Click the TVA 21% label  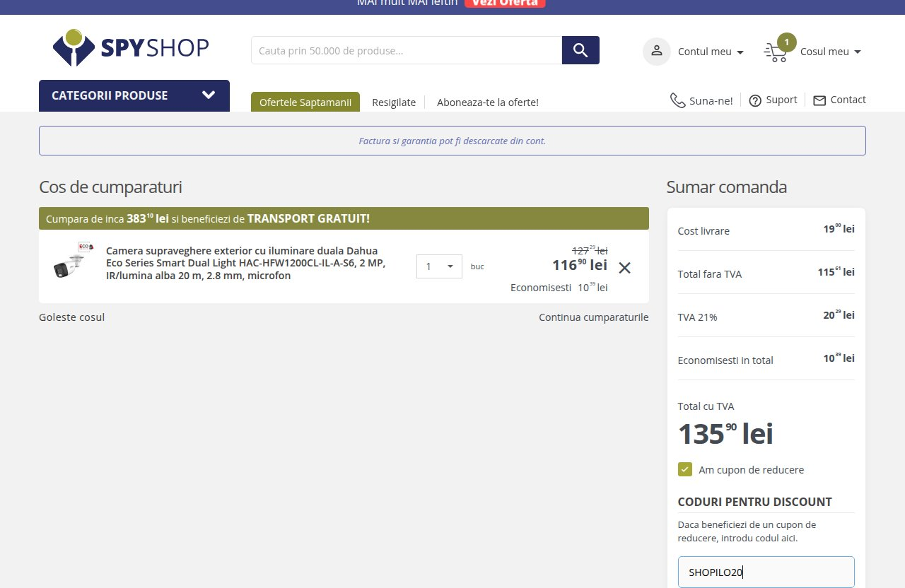tap(697, 317)
